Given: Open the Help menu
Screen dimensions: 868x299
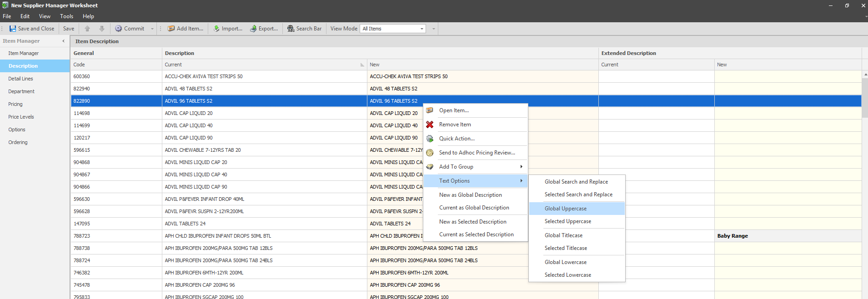Looking at the screenshot, I should 88,16.
